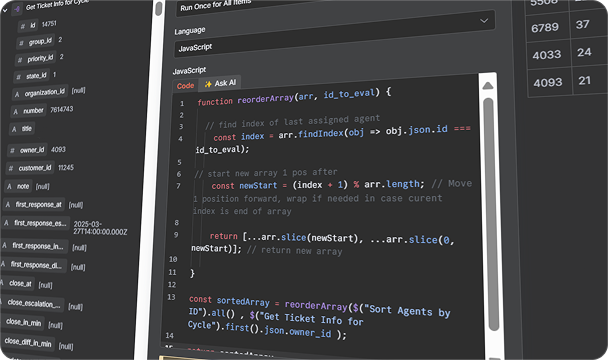This screenshot has width=608, height=360.
Task: Click the table cell 4093 in output table
Action: [x=548, y=82]
